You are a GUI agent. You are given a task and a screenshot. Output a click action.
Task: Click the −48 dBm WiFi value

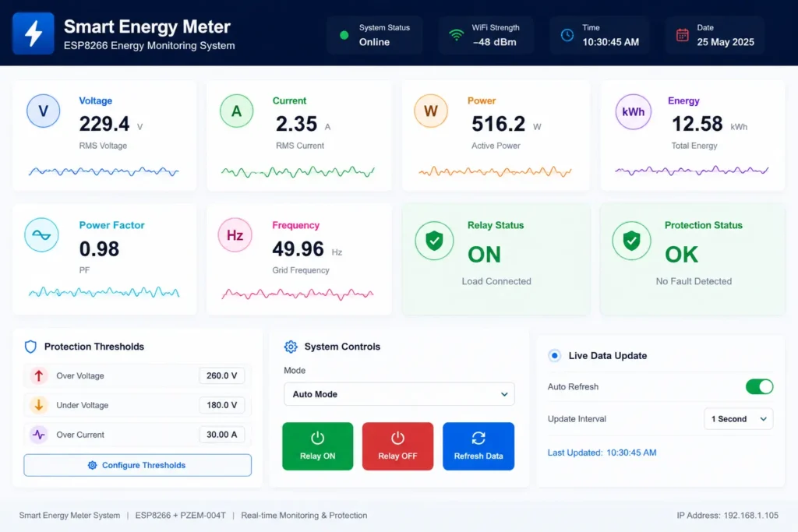[x=494, y=42]
